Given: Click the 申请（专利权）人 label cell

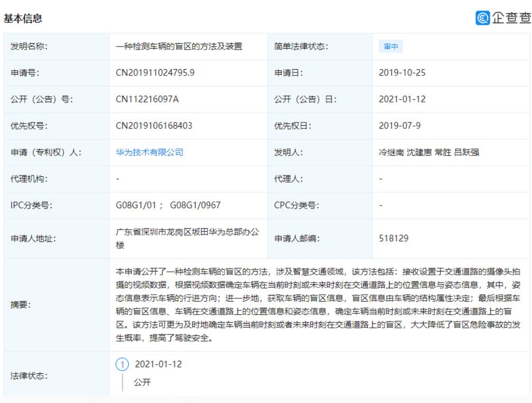Looking at the screenshot, I should coord(56,153).
